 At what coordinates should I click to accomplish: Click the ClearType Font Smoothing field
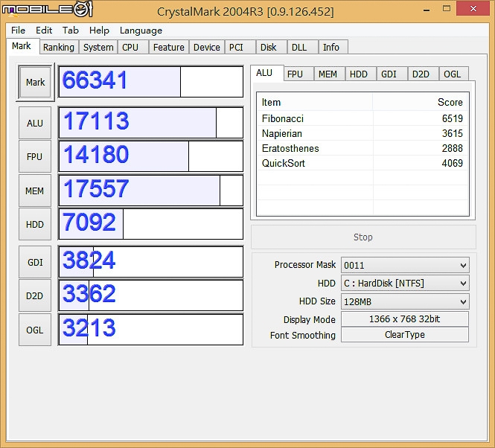click(x=405, y=335)
